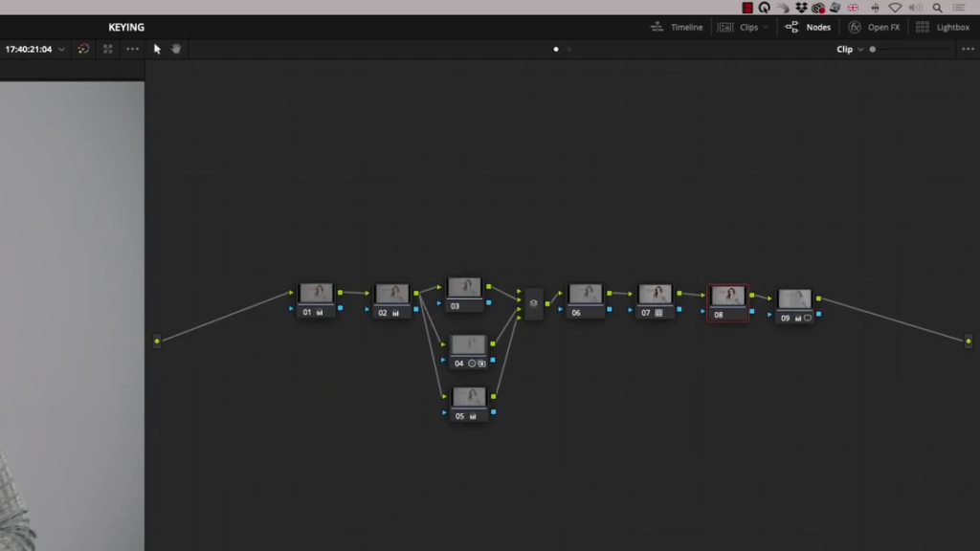Click node 09 blue key output
Screen dimensions: 980x551
coord(819,314)
